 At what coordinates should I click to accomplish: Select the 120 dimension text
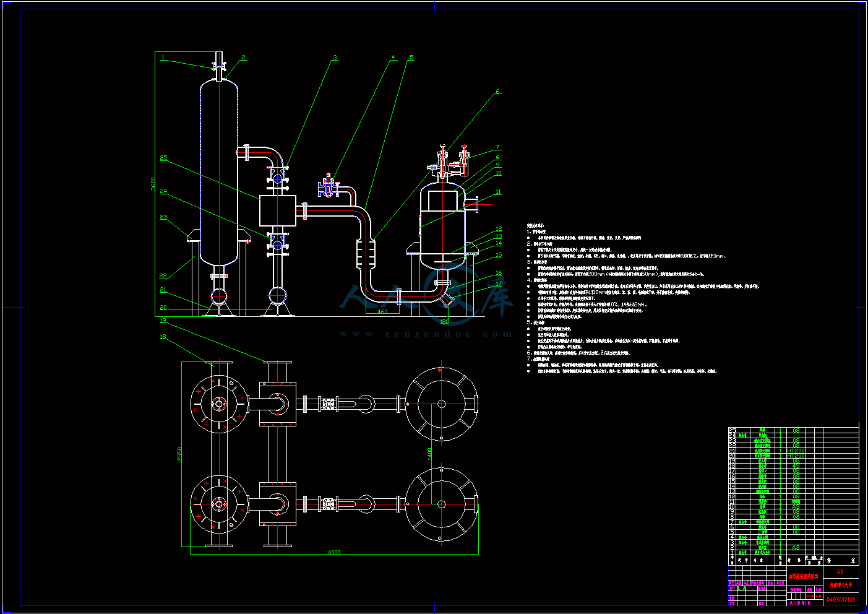[x=444, y=321]
